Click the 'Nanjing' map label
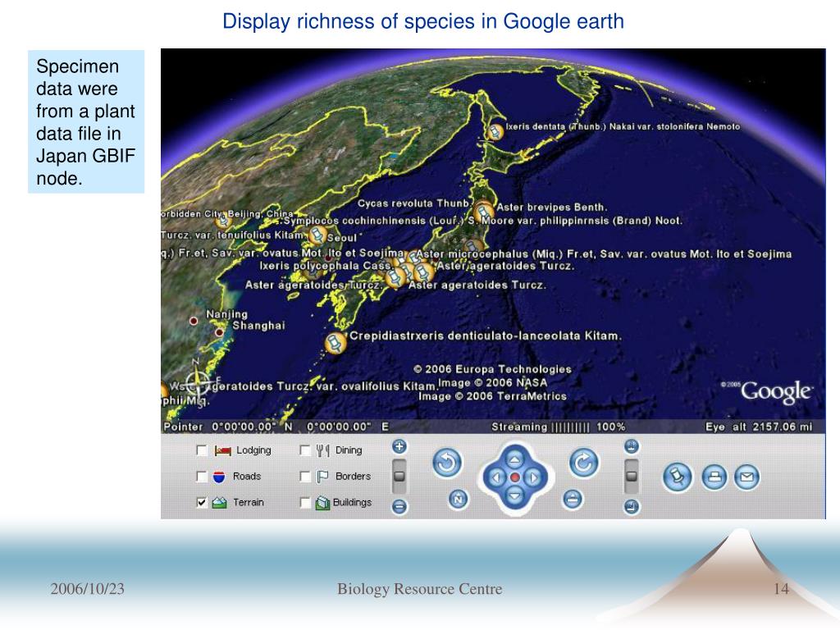Image resolution: width=840 pixels, height=630 pixels. pos(226,314)
